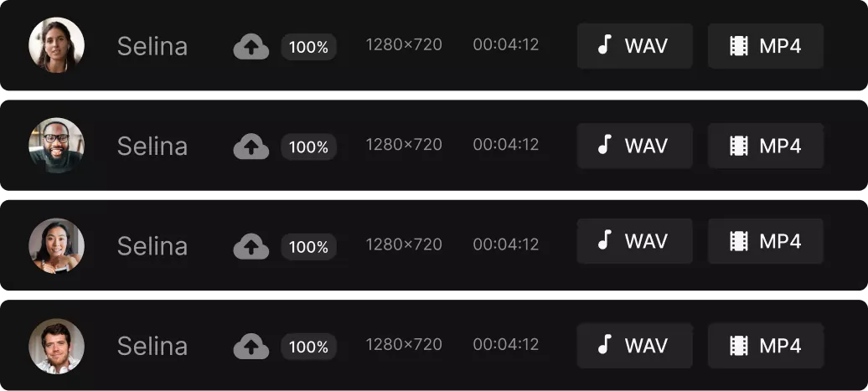Download MP4 video for the bottom row

click(x=765, y=346)
